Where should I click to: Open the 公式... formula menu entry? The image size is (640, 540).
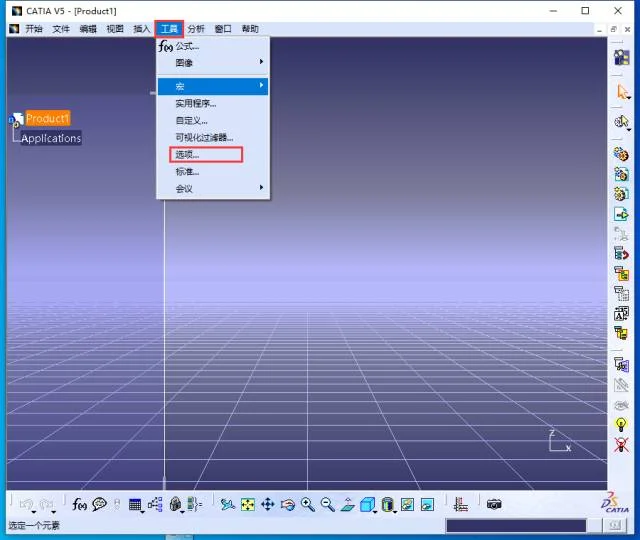pyautogui.click(x=213, y=46)
